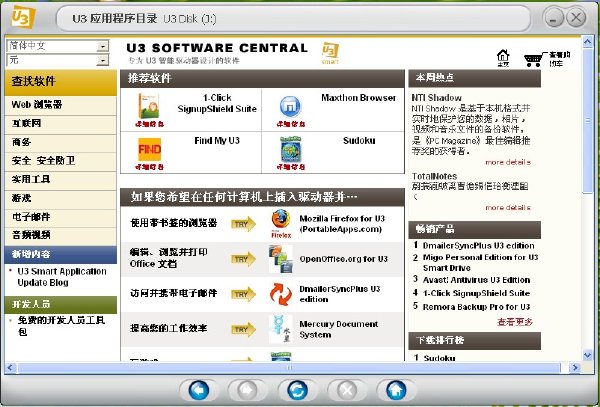Viewport: 600px width, 407px height.
Task: Open Sudoku in download ranking list
Action: 439,358
